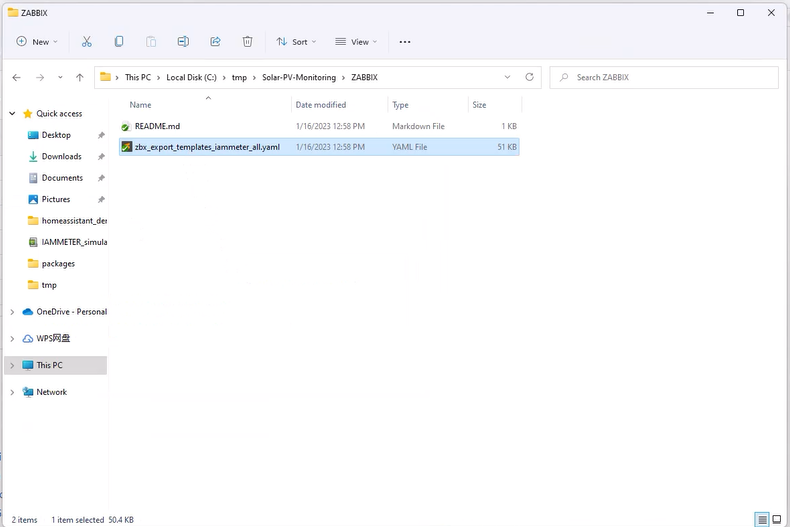This screenshot has width=790, height=527.
Task: Click the Refresh button beside address bar
Action: pyautogui.click(x=529, y=77)
